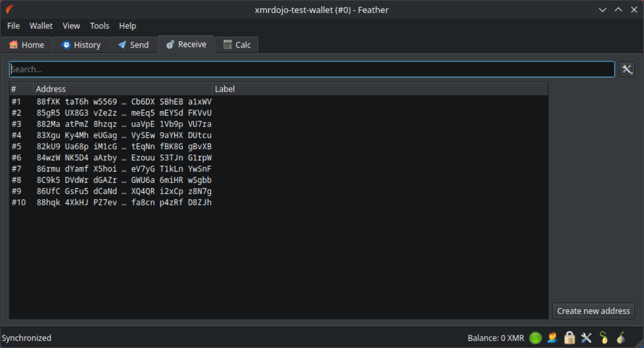Select the Receive tab
The width and height of the screenshot is (644, 348).
186,44
